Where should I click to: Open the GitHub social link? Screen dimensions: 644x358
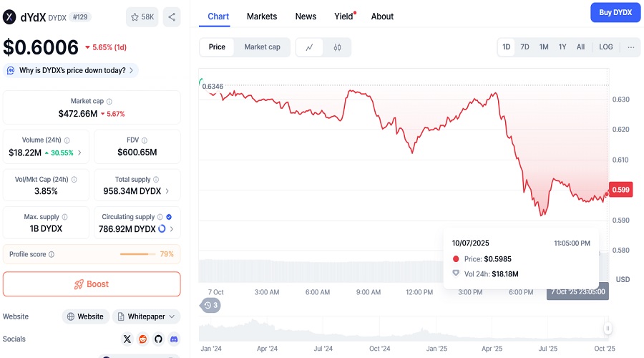[159, 339]
